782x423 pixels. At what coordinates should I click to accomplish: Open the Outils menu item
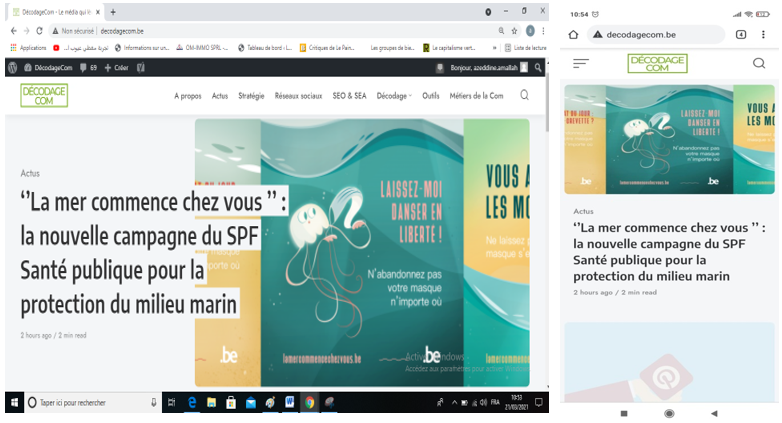tap(431, 96)
